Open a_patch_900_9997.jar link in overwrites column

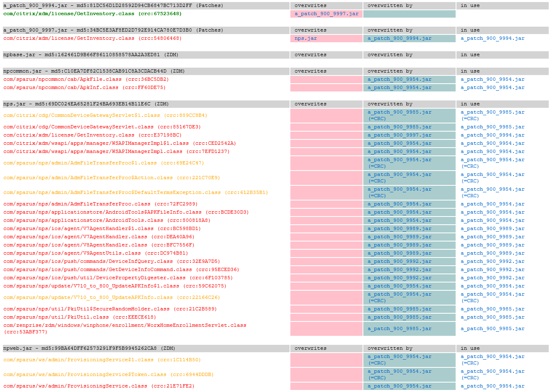coord(326,14)
